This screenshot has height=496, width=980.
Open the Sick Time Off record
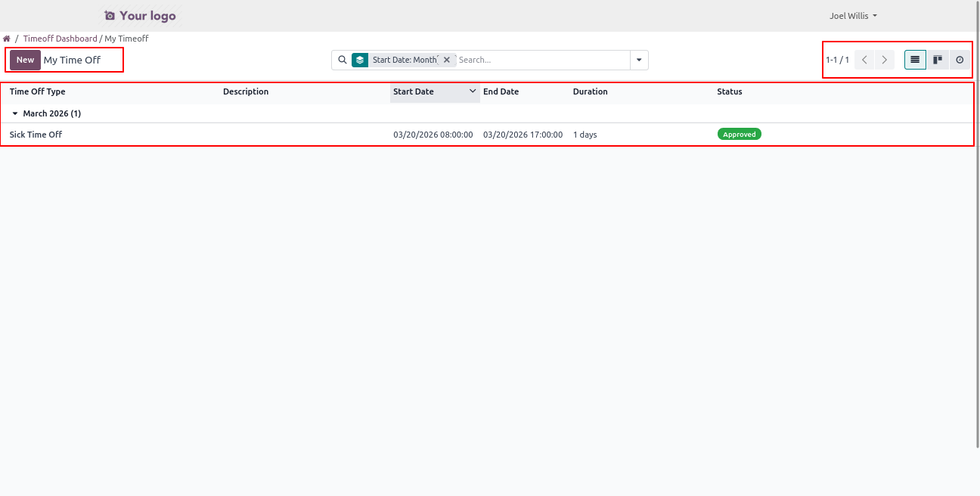(x=36, y=135)
